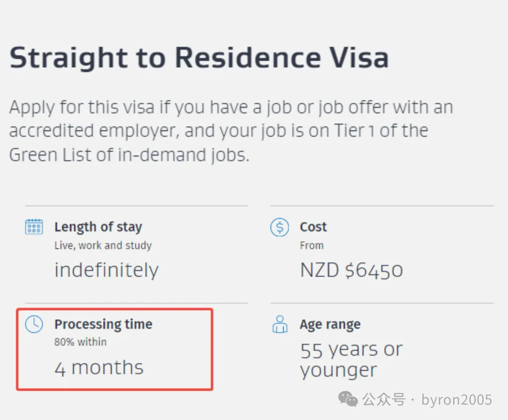Click the "4 months" processing value
Screen dimensions: 508x420
coord(99,367)
